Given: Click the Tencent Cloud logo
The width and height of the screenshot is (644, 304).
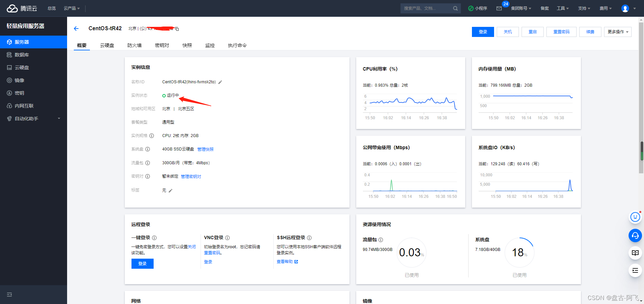Looking at the screenshot, I should (22, 8).
